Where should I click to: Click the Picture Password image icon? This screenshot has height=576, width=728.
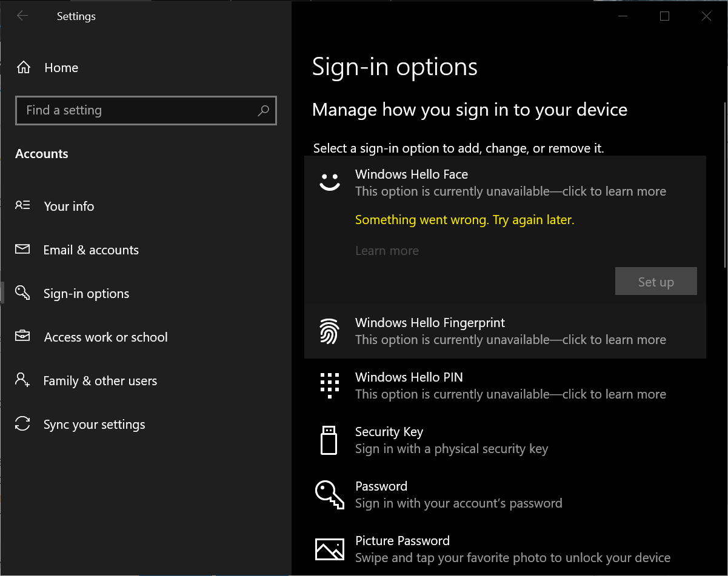pyautogui.click(x=330, y=549)
